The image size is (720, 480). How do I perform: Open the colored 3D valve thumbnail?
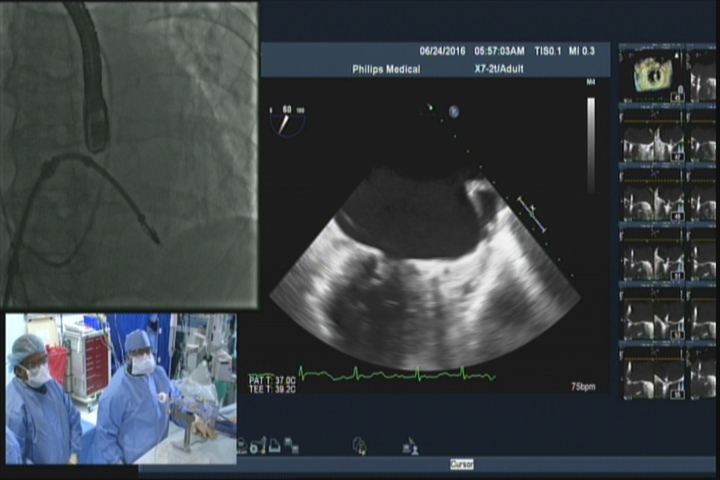652,74
